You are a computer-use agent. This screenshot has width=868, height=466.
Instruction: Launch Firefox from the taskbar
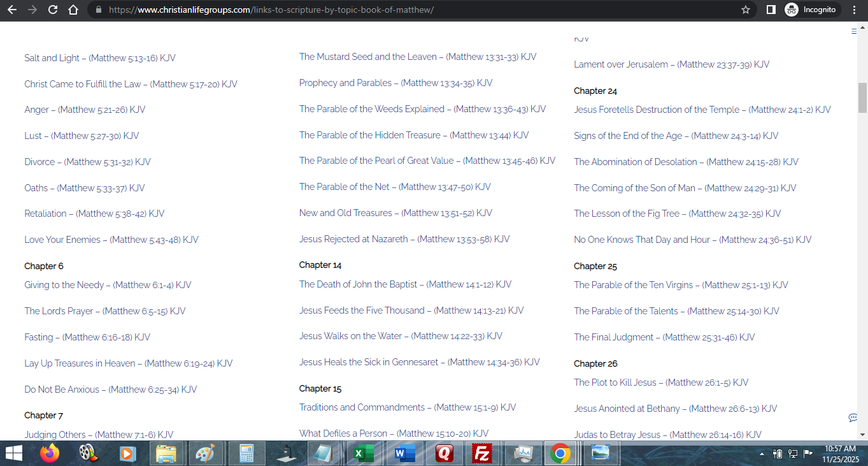[50, 453]
